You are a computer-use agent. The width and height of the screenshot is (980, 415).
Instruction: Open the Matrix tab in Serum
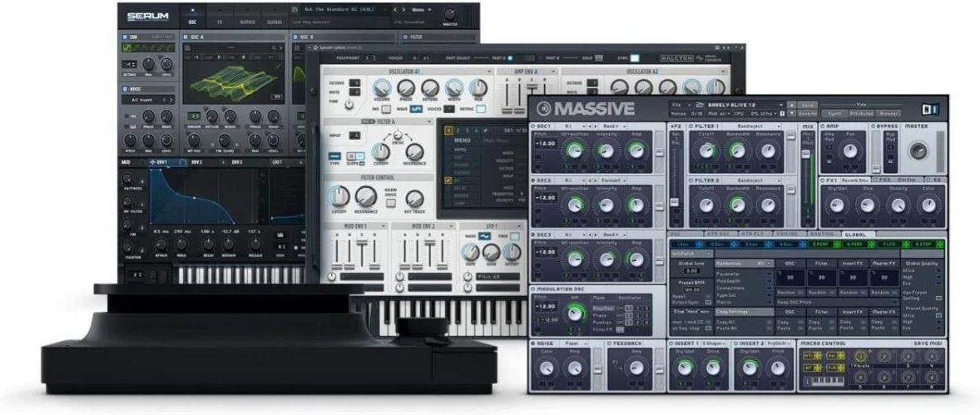point(247,22)
